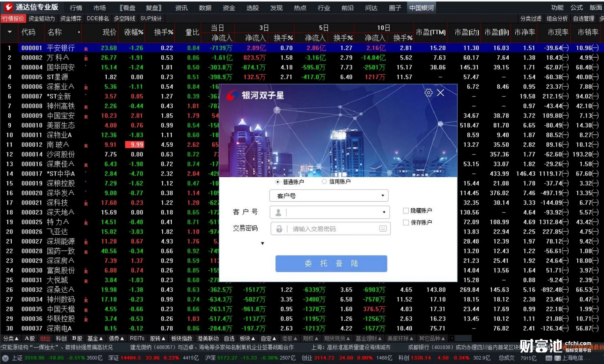Click the 委托登陆 login button

point(331,263)
